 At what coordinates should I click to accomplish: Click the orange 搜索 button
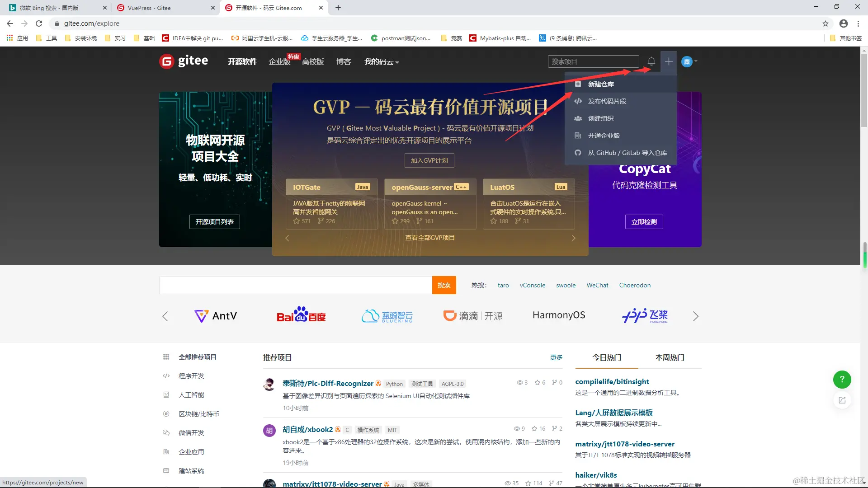click(x=444, y=285)
